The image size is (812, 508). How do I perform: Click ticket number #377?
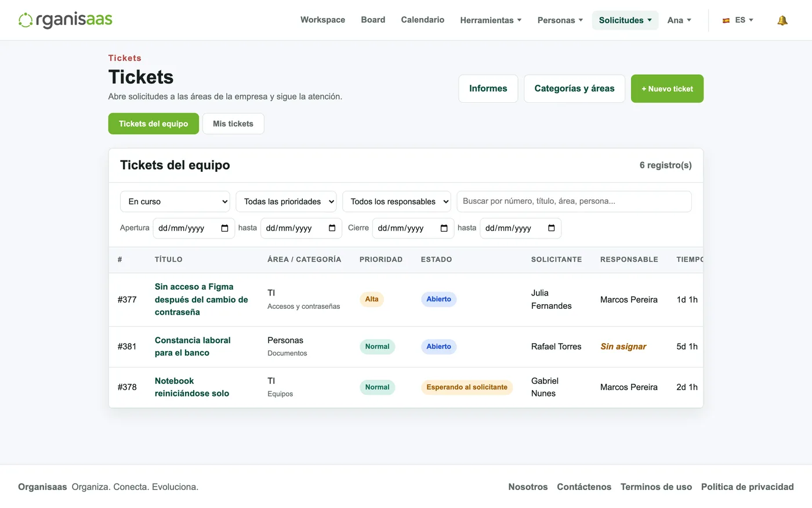coord(127,300)
